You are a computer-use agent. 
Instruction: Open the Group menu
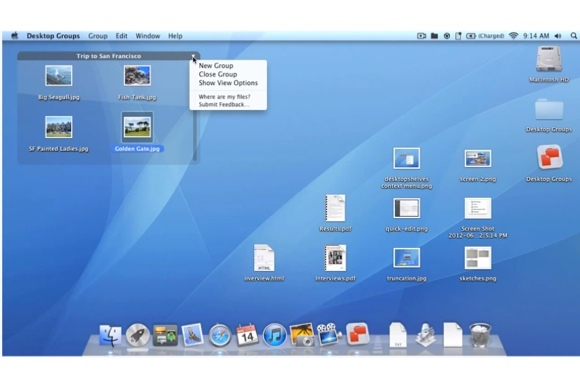coord(98,36)
